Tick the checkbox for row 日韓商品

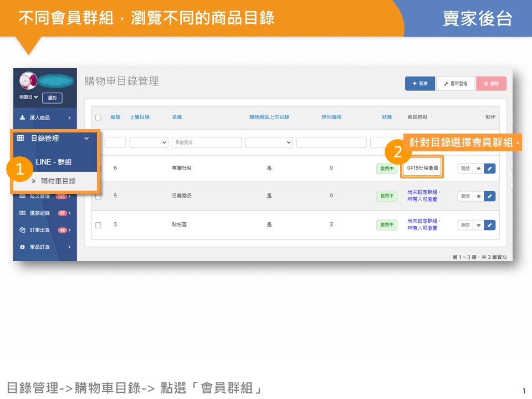(99, 196)
